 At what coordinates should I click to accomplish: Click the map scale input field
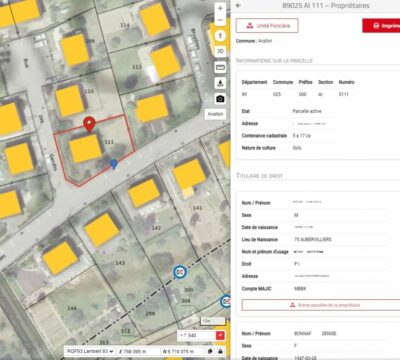click(x=196, y=335)
